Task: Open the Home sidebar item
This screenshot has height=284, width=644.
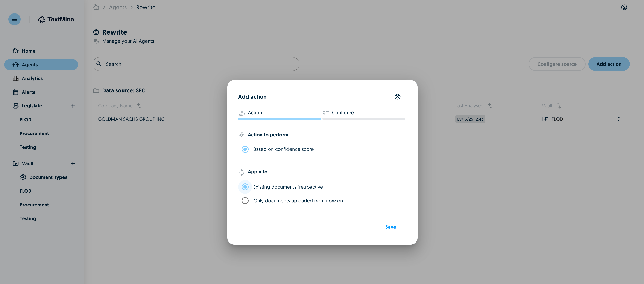Action: [41, 51]
